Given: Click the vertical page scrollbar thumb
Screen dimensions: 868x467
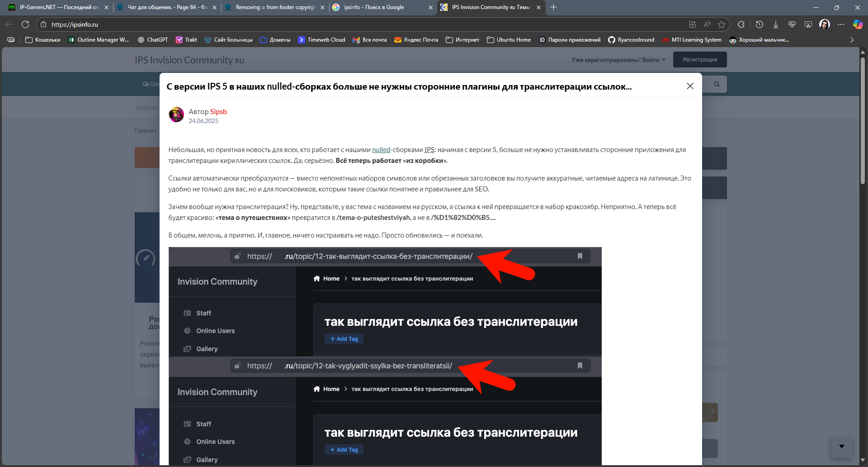Looking at the screenshot, I should (x=863, y=121).
